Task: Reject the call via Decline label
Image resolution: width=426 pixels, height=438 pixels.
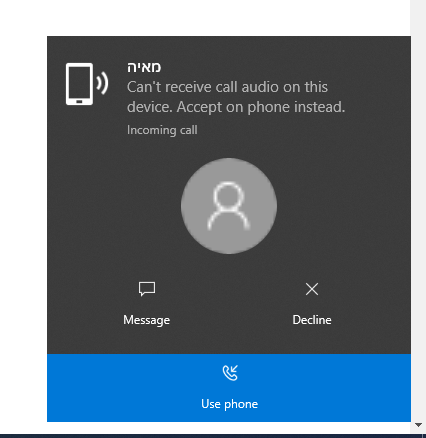Action: pyautogui.click(x=312, y=320)
